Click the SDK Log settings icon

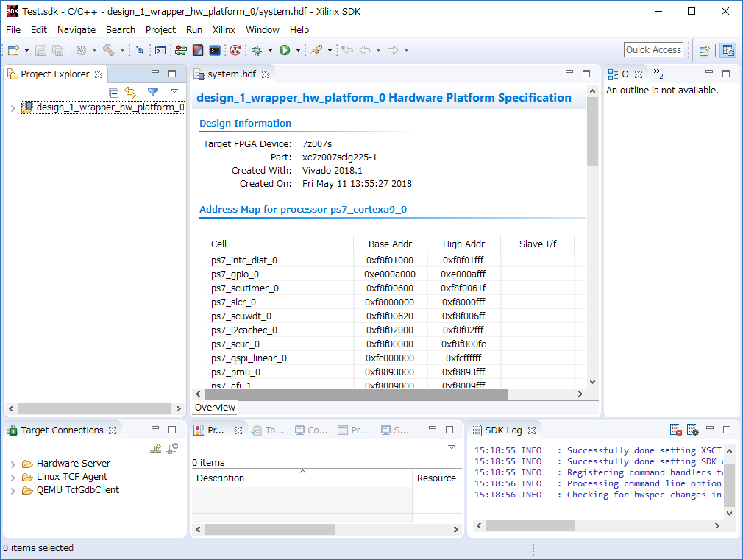[x=692, y=430]
